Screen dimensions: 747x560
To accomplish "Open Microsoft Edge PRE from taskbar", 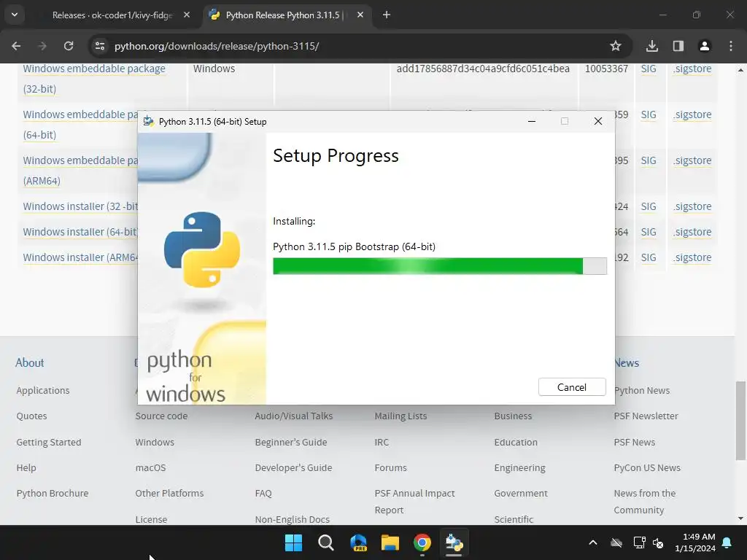I will 358,542.
